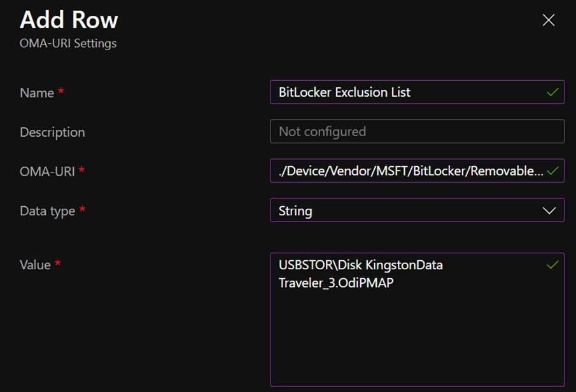Click the Add Row dialog title
Viewport: 576px width, 392px height.
(x=68, y=20)
